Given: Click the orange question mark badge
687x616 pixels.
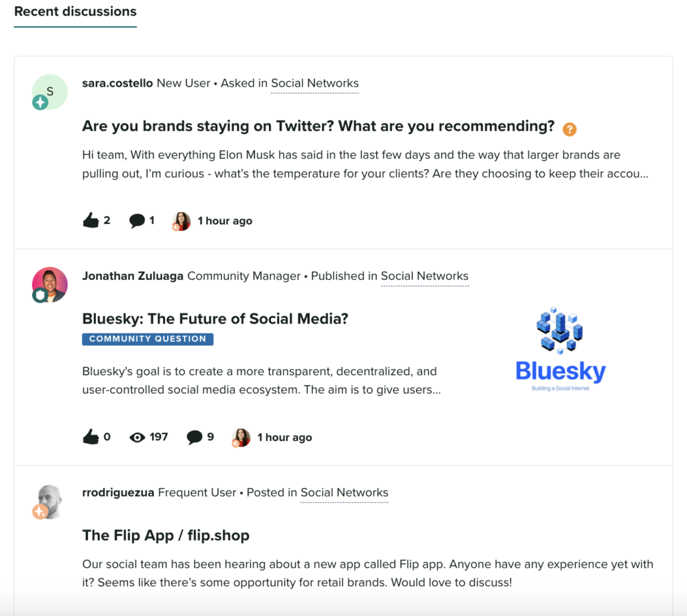Looking at the screenshot, I should pos(569,130).
